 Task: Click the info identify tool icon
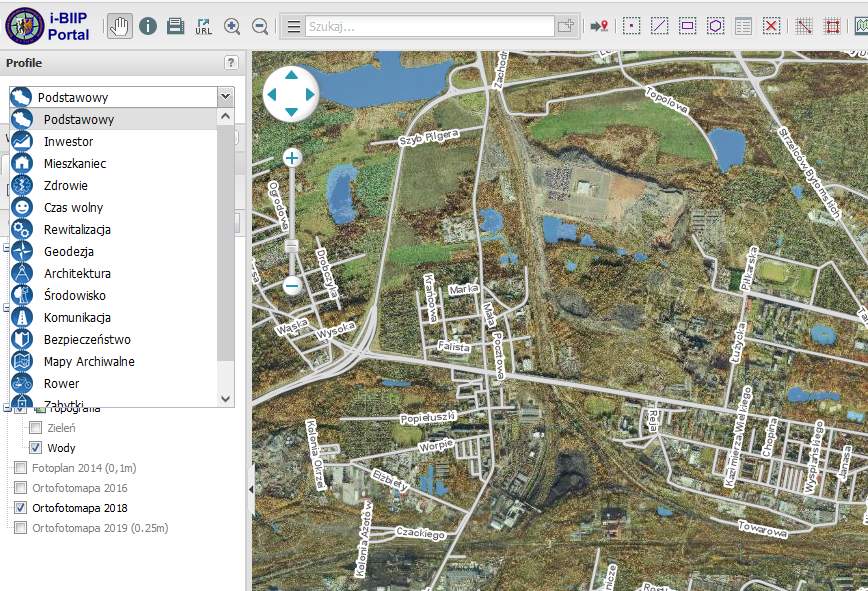point(148,26)
